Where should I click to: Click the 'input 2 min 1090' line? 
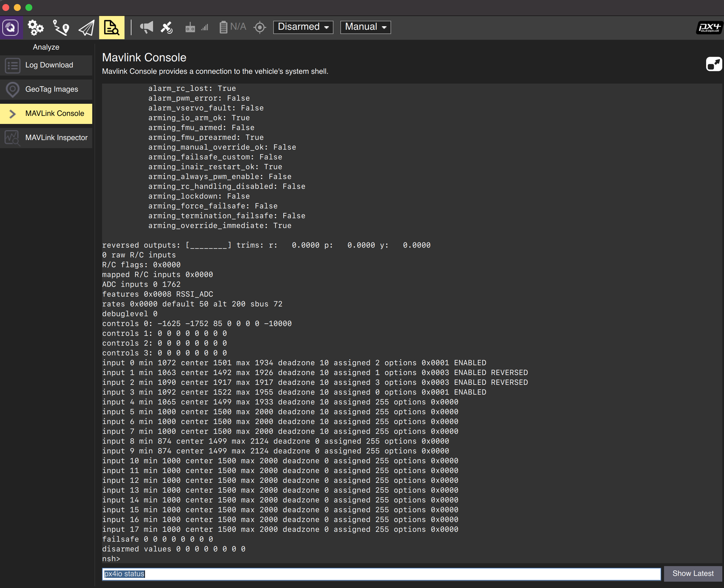tap(315, 382)
